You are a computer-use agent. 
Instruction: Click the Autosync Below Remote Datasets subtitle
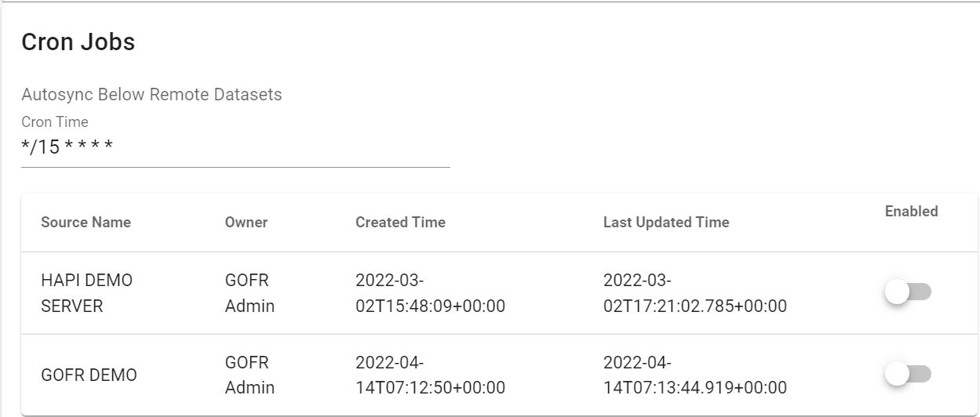pyautogui.click(x=151, y=95)
